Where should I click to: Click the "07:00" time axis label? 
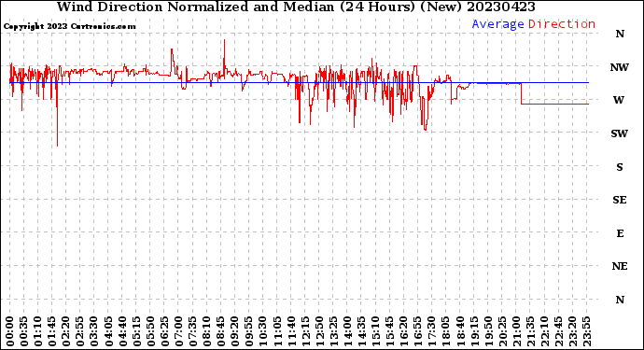point(178,331)
